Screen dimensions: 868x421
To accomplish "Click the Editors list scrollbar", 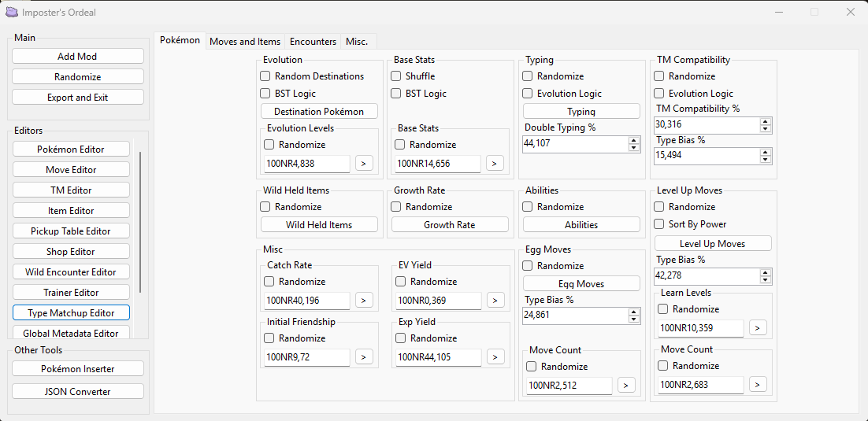I will point(141,222).
